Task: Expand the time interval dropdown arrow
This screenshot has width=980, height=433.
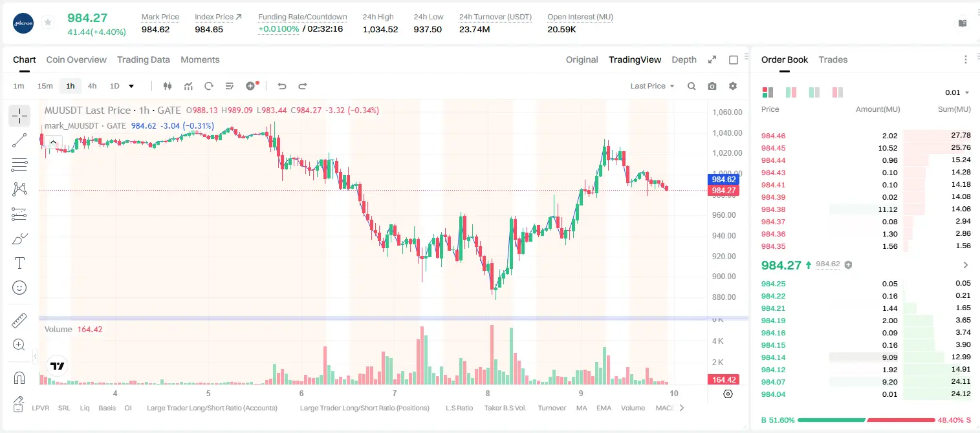Action: 131,86
